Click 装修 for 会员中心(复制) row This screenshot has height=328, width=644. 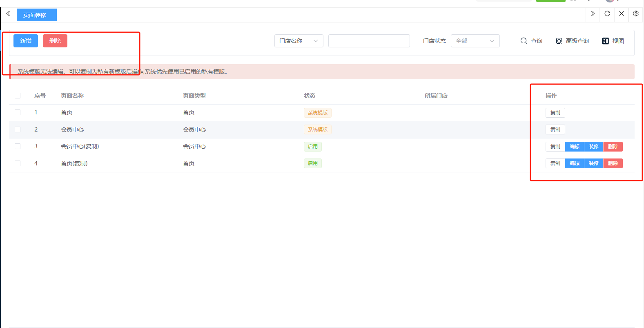(x=593, y=147)
